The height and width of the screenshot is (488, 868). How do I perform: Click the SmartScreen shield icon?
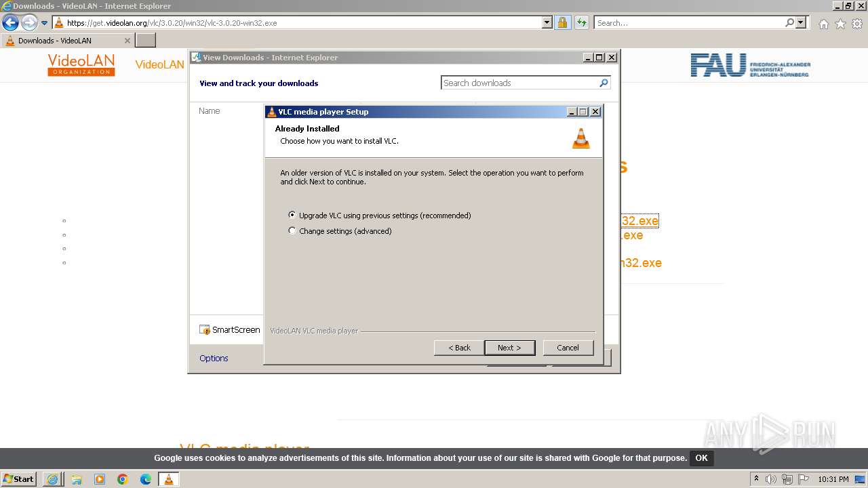205,330
